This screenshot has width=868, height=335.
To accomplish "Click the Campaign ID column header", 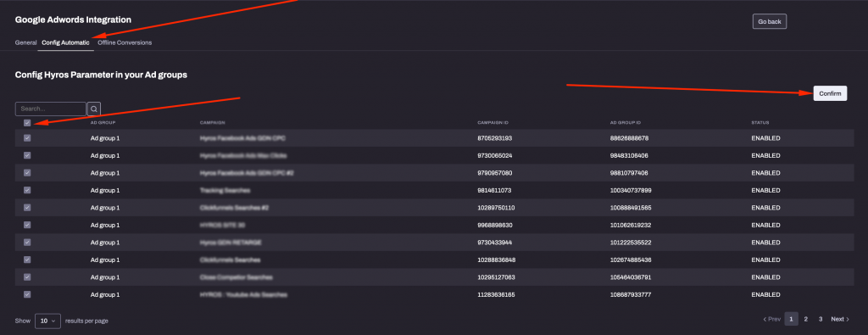I will [x=489, y=122].
